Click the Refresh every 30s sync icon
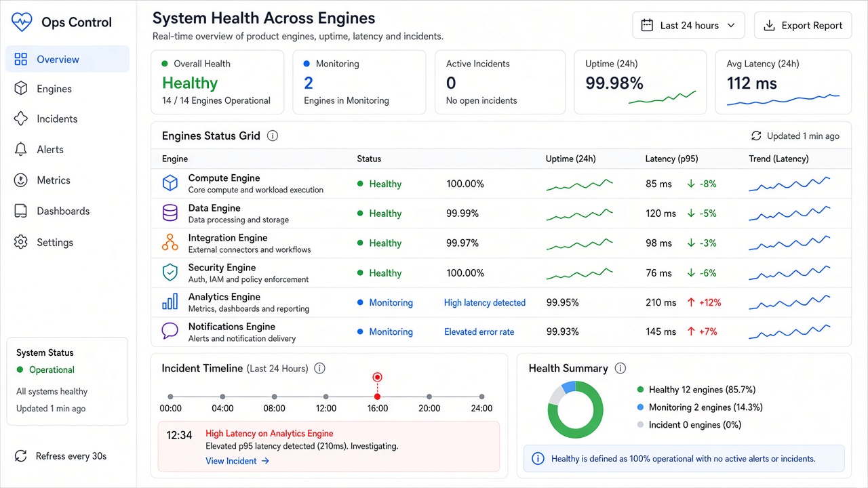Screen dimensions: 868x488 [21, 456]
